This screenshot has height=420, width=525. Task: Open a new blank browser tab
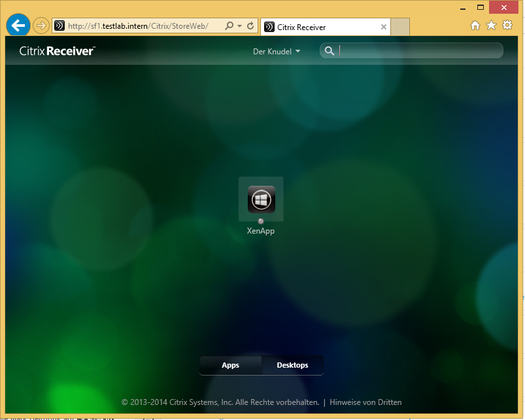click(x=400, y=27)
